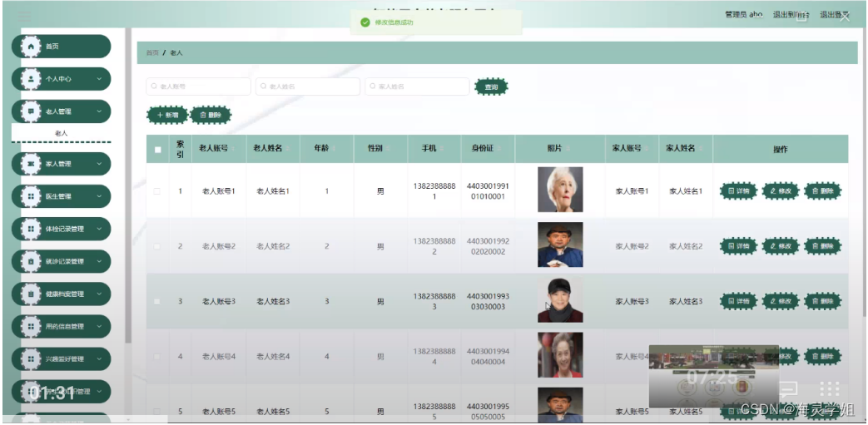
Task: Click 退出到前台 in the top bar
Action: [791, 15]
